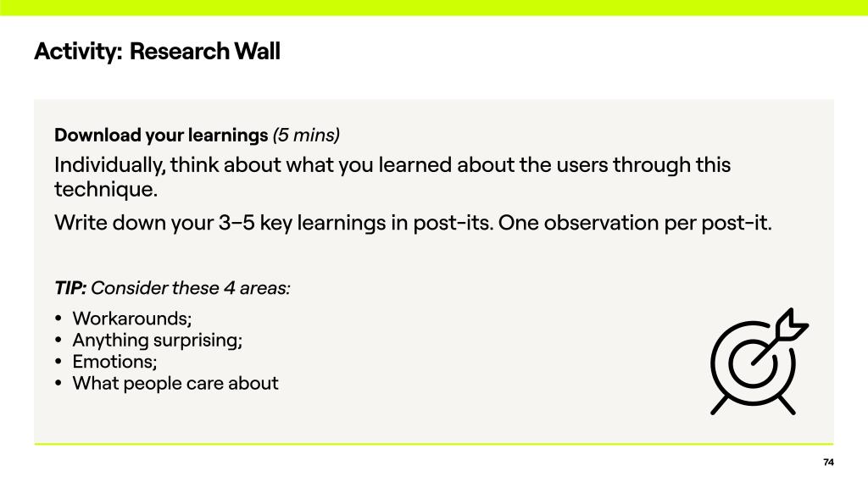
Task: Select the "Anything surprising;" bullet item
Action: coord(158,340)
